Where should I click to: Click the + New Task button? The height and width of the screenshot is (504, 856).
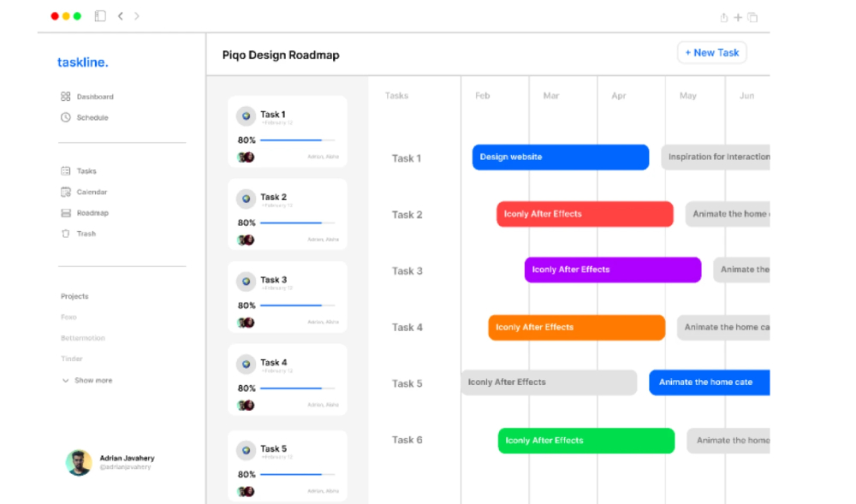pyautogui.click(x=711, y=52)
